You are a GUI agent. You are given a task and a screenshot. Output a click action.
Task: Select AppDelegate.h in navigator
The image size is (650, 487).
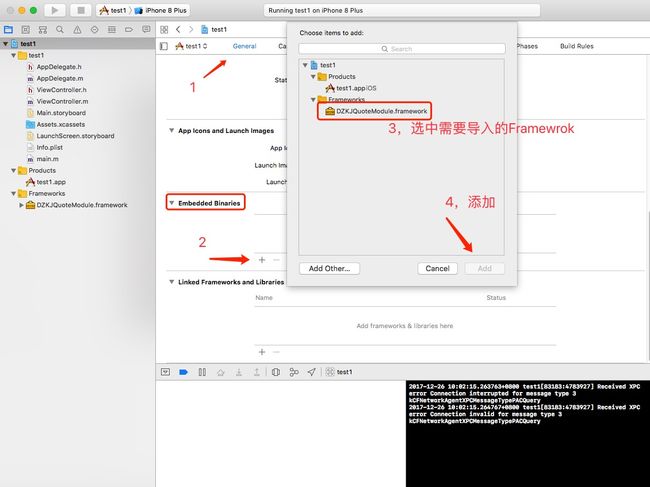(54, 67)
